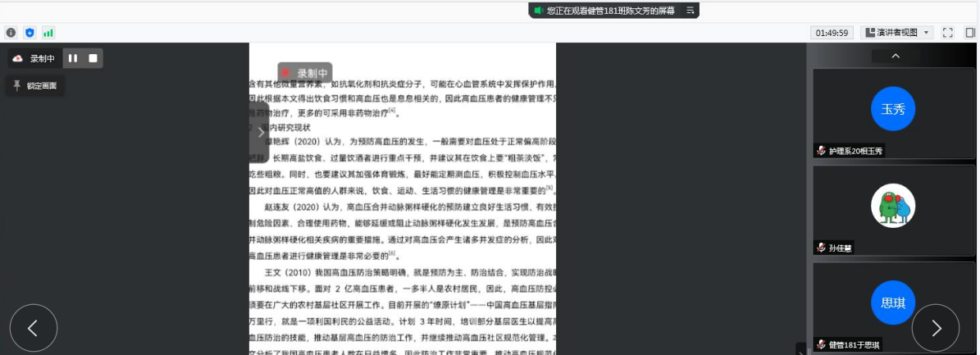Click the muted mic icon beside 孙佳慧
Viewport: 980px width, 355px height.
coord(820,248)
